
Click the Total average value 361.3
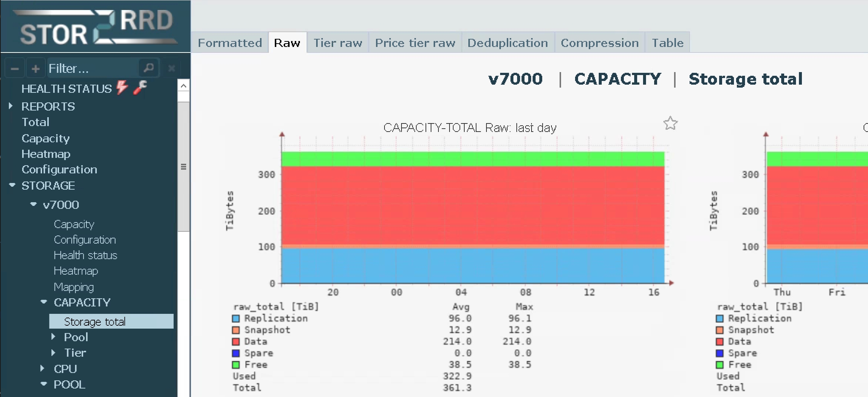[x=457, y=388]
